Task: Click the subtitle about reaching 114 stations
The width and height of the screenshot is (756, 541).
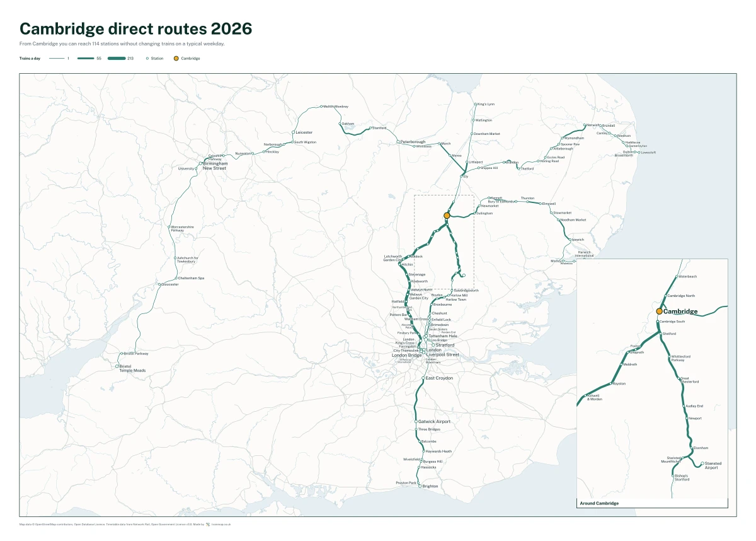Action: click(x=122, y=44)
